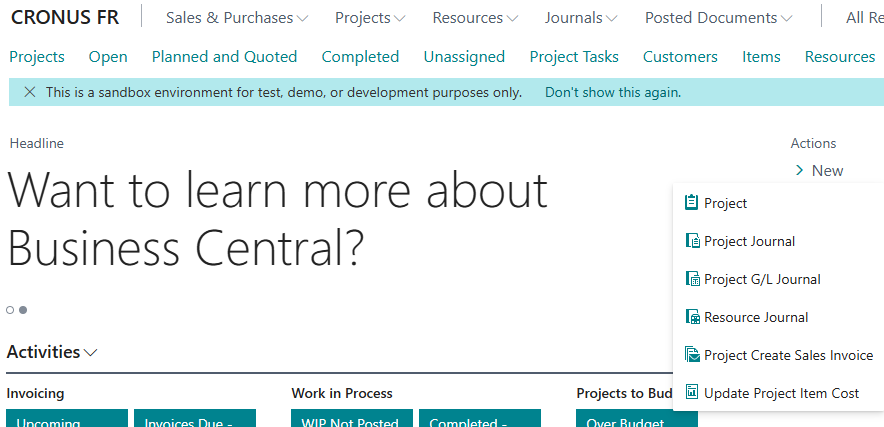Click the Project Journal icon

pyautogui.click(x=692, y=241)
